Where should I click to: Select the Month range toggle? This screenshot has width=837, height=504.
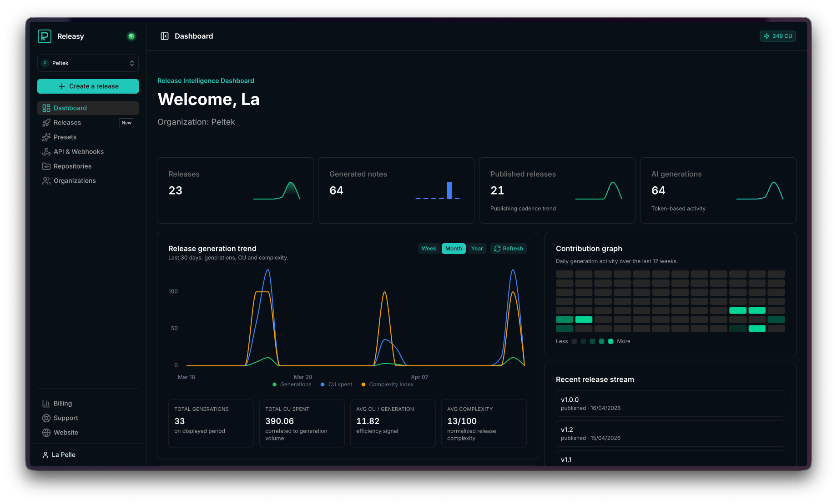tap(454, 249)
